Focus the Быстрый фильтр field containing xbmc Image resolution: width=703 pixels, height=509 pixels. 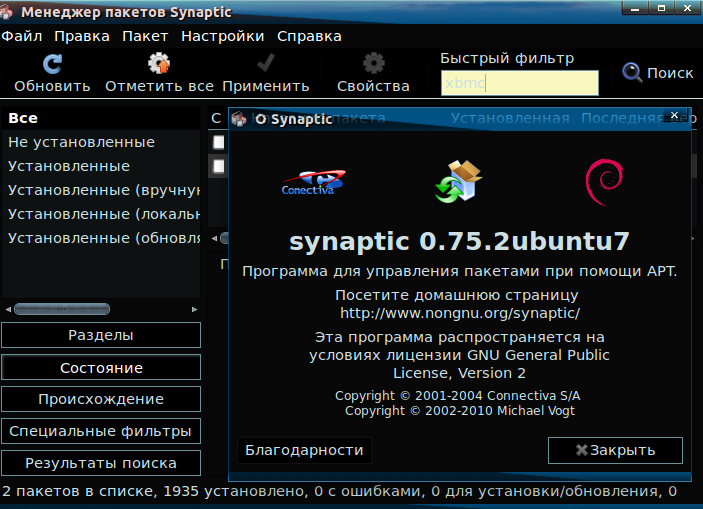coord(520,83)
